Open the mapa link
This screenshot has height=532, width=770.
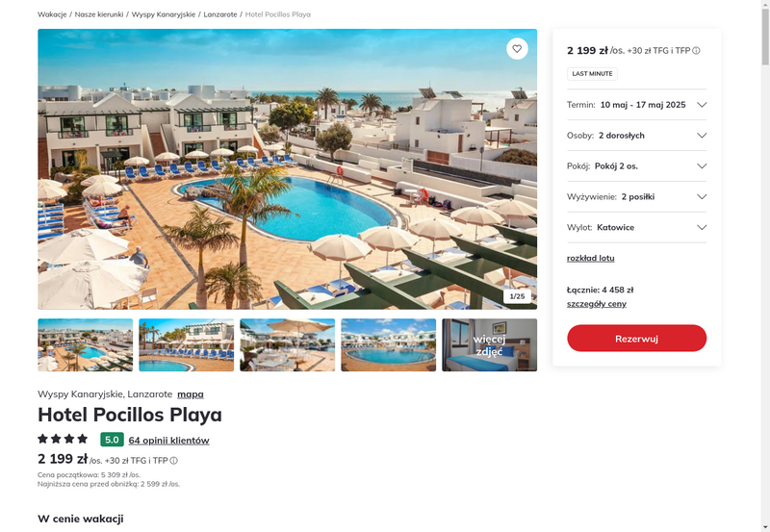click(191, 394)
